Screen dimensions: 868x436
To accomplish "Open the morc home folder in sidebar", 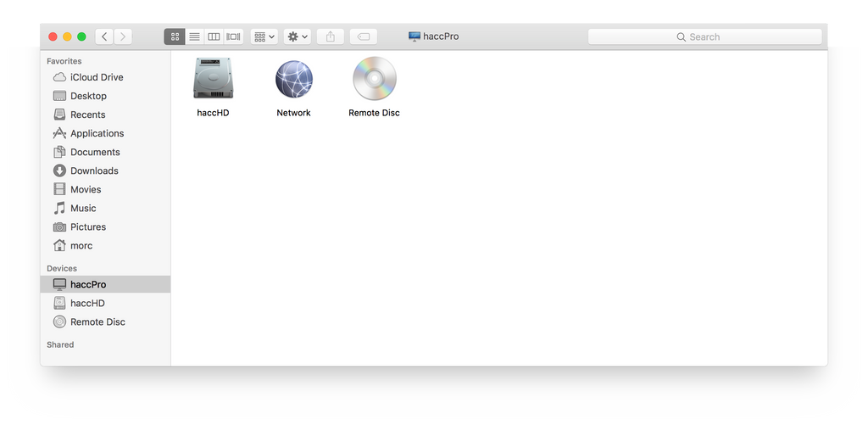I will click(105, 246).
